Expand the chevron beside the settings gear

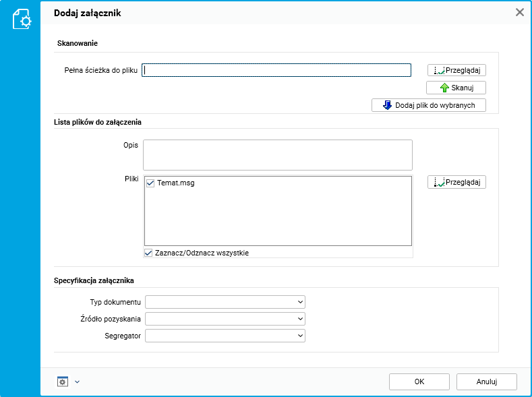[x=77, y=382]
